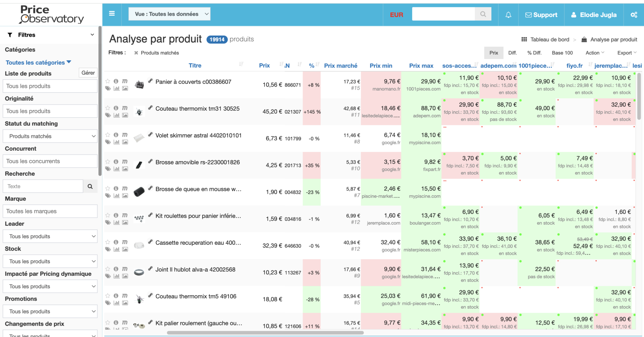This screenshot has height=337, width=644.
Task: Open notifications bell icon
Action: (x=508, y=15)
